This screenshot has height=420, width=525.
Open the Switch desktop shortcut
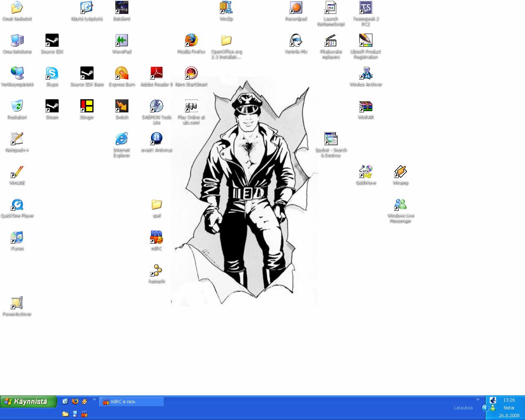122,109
